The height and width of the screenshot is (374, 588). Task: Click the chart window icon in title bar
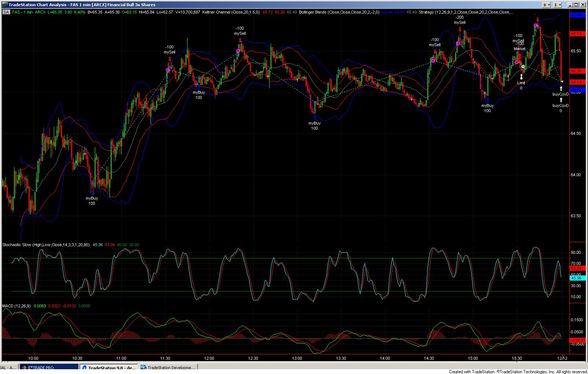(x=4, y=5)
